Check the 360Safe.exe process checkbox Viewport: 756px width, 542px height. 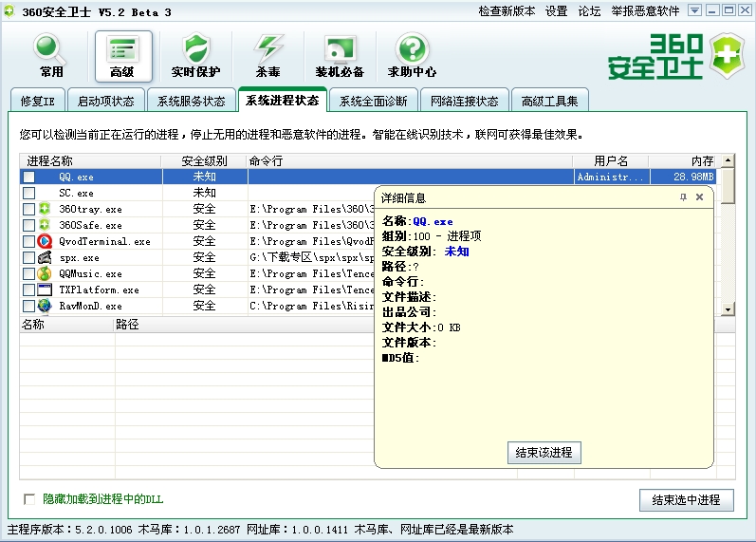[28, 225]
